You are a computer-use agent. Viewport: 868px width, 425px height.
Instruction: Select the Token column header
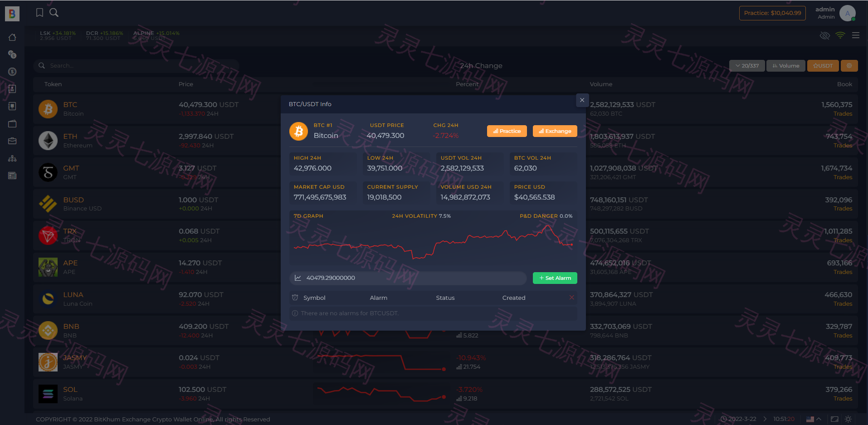click(x=53, y=84)
